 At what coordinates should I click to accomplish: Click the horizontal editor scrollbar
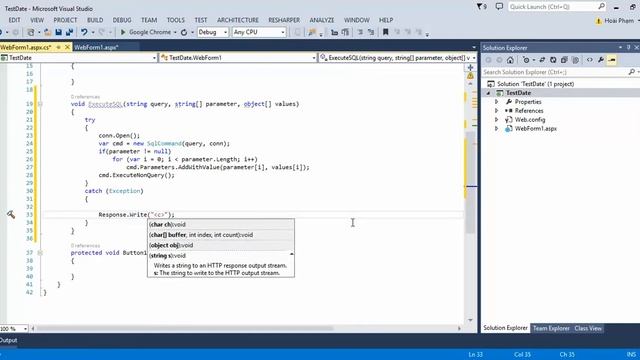pyautogui.click(x=185, y=328)
